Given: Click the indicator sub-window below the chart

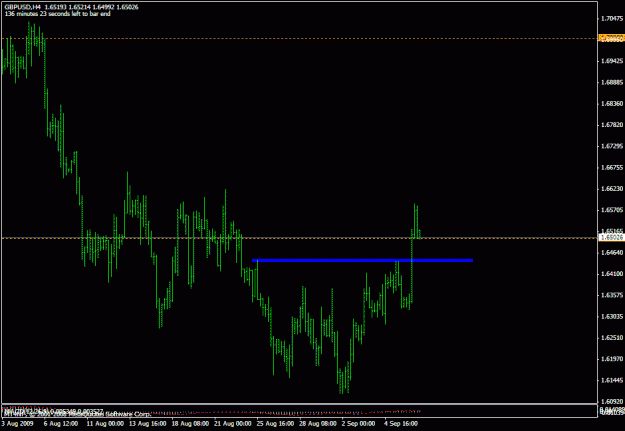Looking at the screenshot, I should click(299, 411).
